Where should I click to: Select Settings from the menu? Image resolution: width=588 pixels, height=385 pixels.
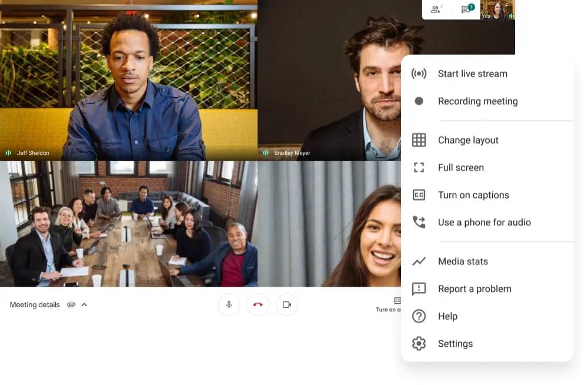[455, 343]
